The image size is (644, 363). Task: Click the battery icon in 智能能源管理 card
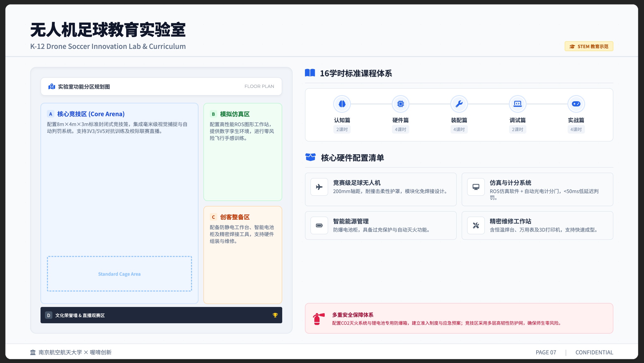319,225
